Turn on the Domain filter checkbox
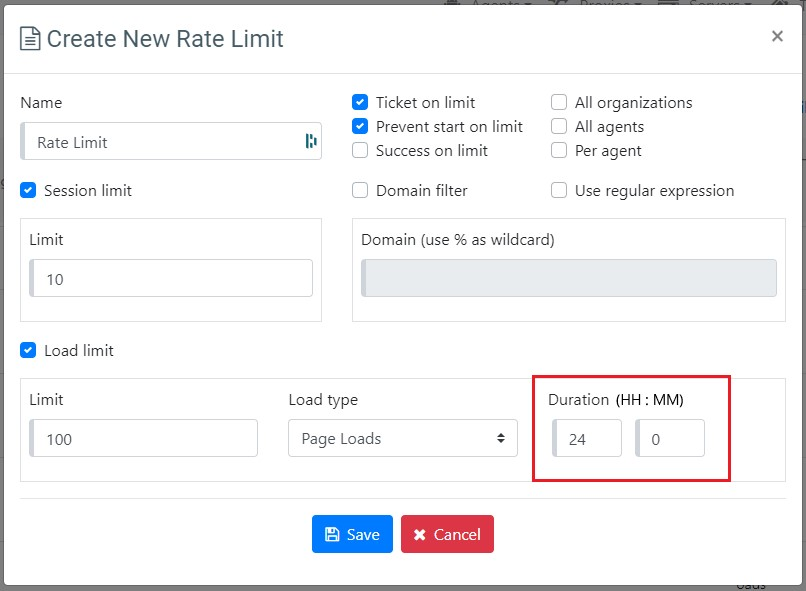Viewport: 806px width, 591px height. point(360,190)
